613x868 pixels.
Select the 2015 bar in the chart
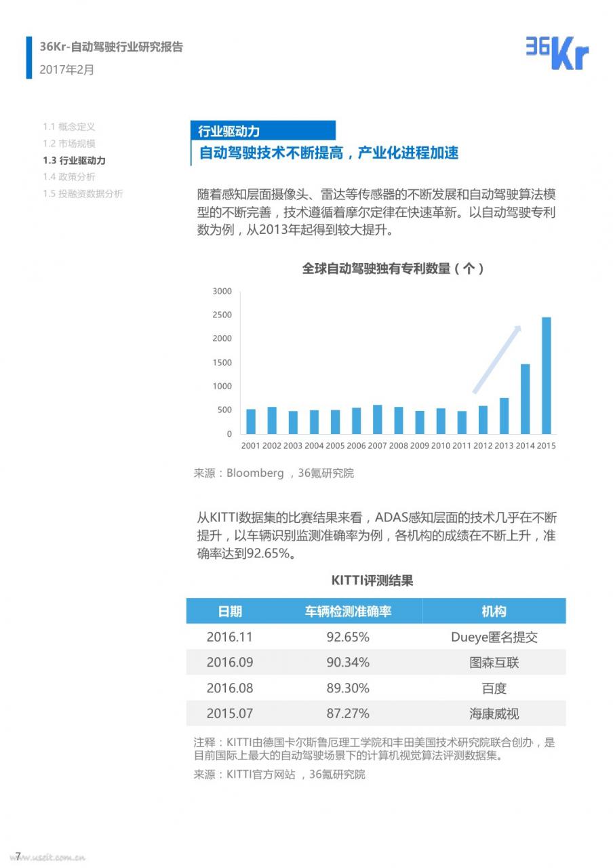click(546, 375)
